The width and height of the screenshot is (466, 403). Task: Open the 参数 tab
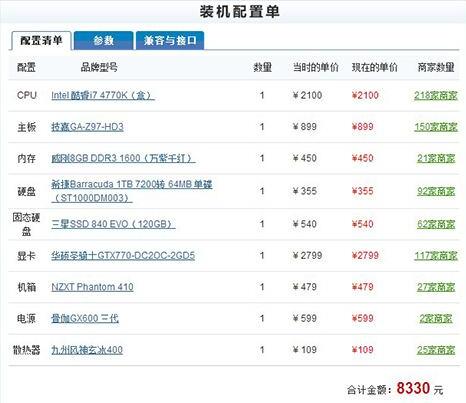(104, 41)
